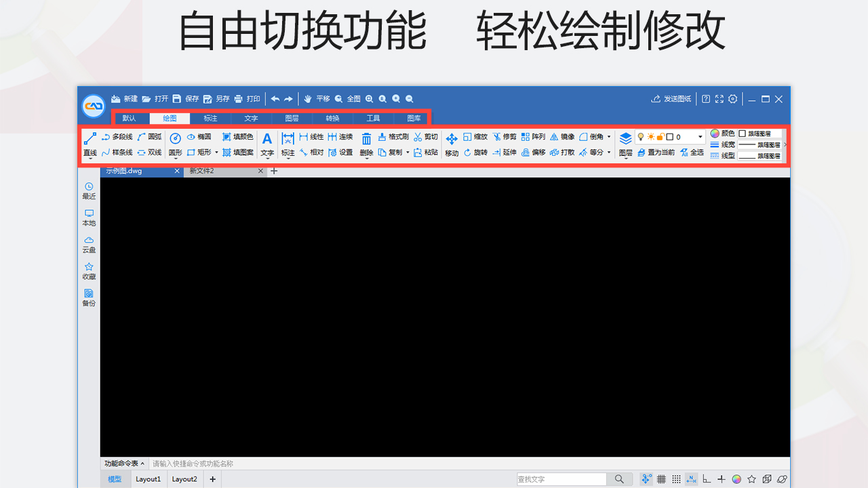Switch to the 标注 ribbon tab

(x=210, y=118)
